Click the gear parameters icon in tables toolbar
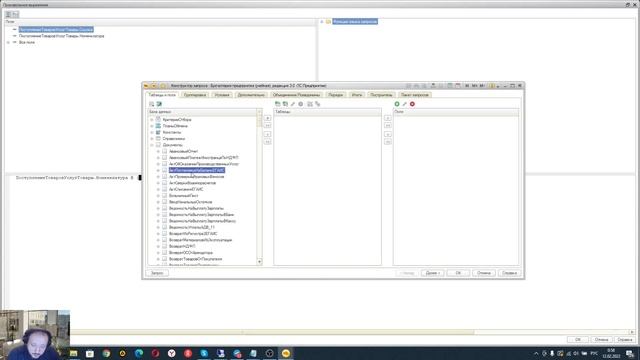 click(301, 104)
